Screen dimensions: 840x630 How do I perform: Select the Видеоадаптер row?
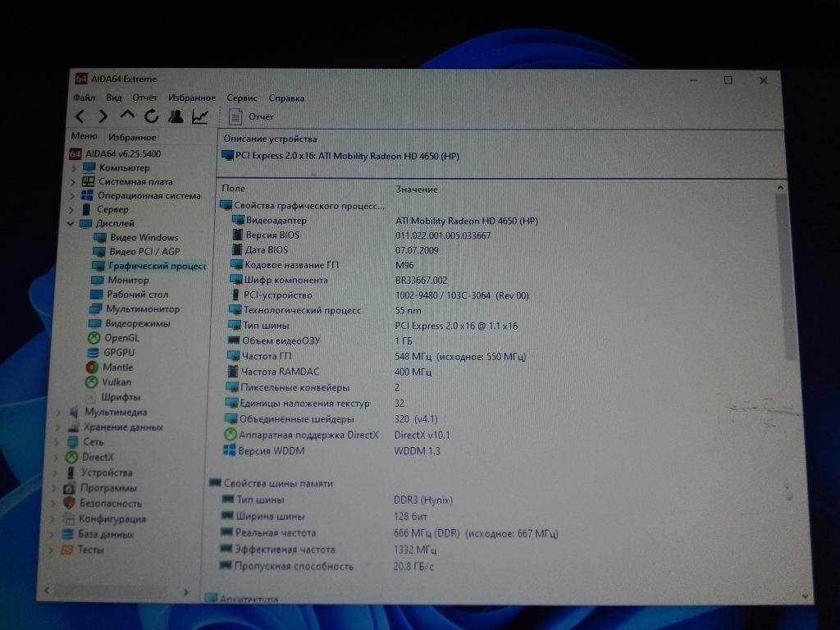click(386, 221)
